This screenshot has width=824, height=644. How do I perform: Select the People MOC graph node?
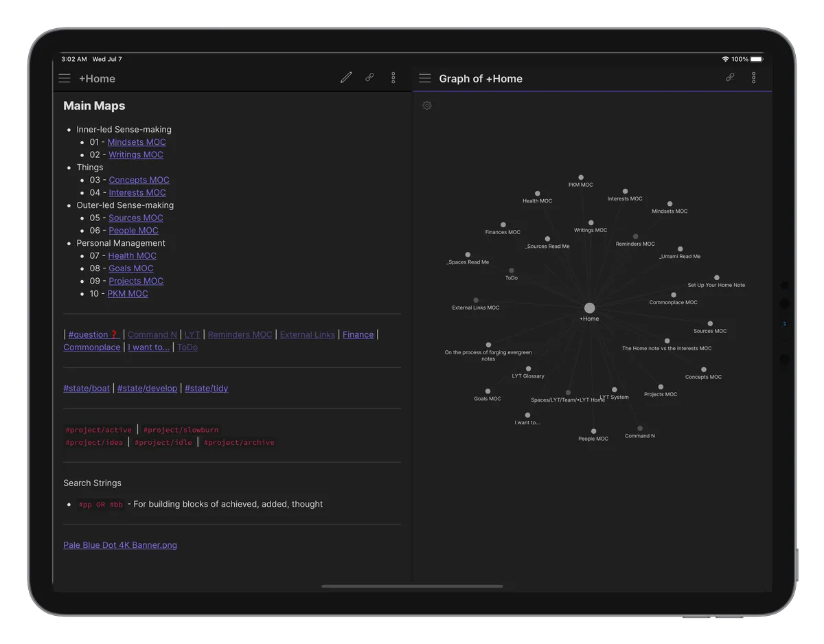(x=594, y=431)
